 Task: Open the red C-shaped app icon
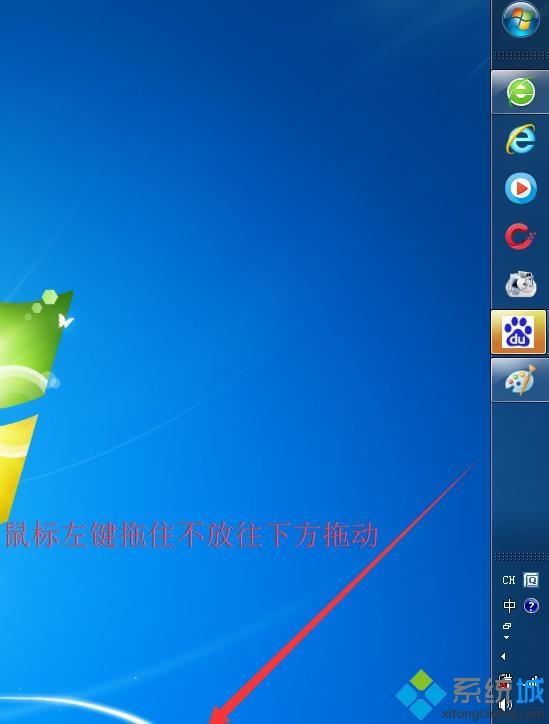[519, 236]
